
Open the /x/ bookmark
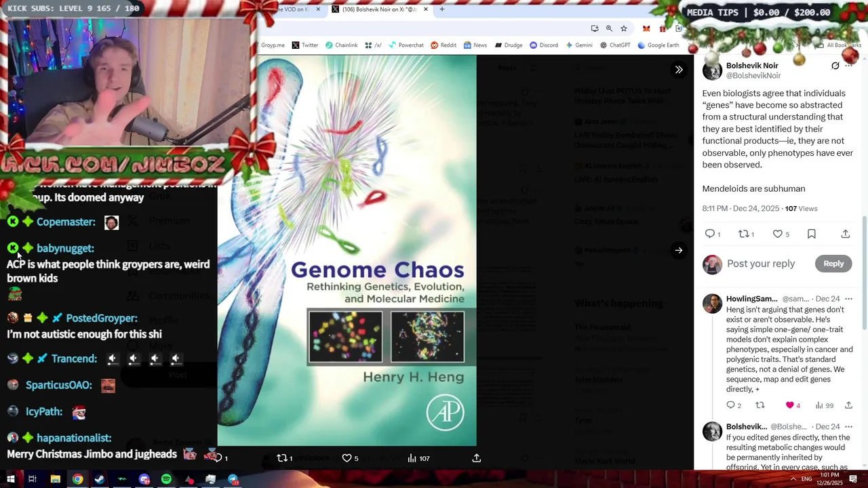coord(372,45)
